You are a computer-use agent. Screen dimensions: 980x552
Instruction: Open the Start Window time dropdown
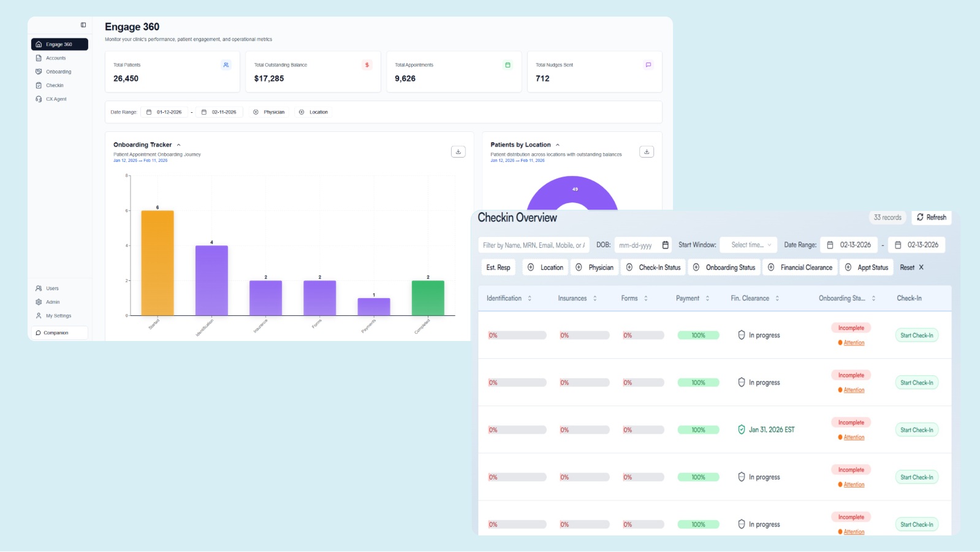click(x=748, y=245)
